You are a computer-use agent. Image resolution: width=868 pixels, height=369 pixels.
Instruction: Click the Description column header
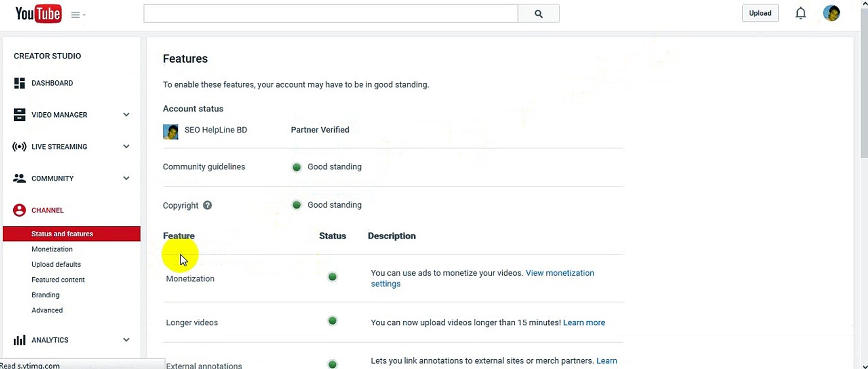tap(392, 236)
